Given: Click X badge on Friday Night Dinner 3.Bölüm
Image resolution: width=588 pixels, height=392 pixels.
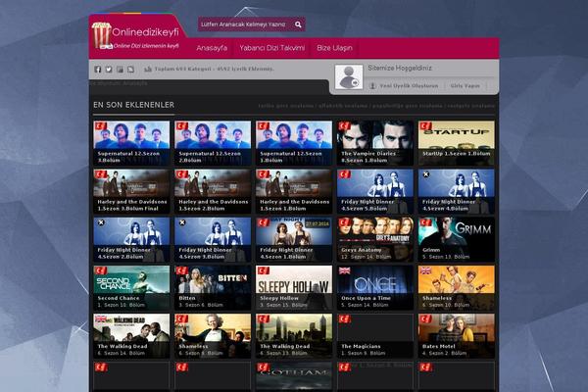Looking at the screenshot, I should pyautogui.click(x=182, y=222).
